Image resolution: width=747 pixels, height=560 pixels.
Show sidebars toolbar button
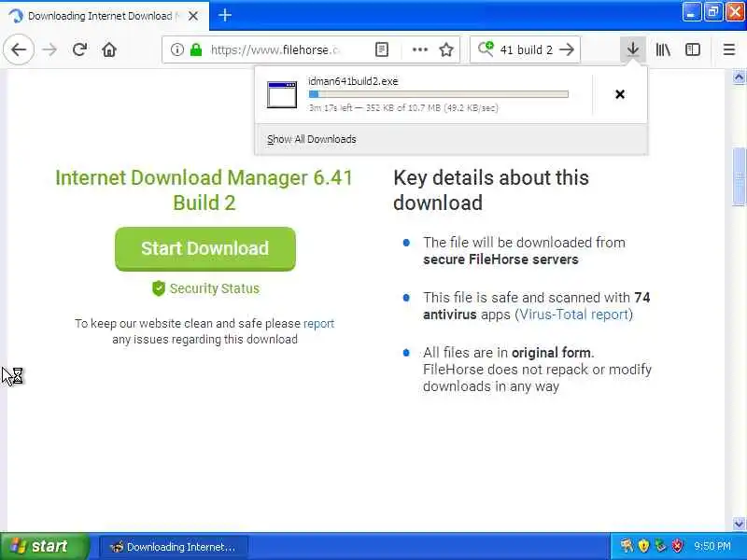[693, 49]
